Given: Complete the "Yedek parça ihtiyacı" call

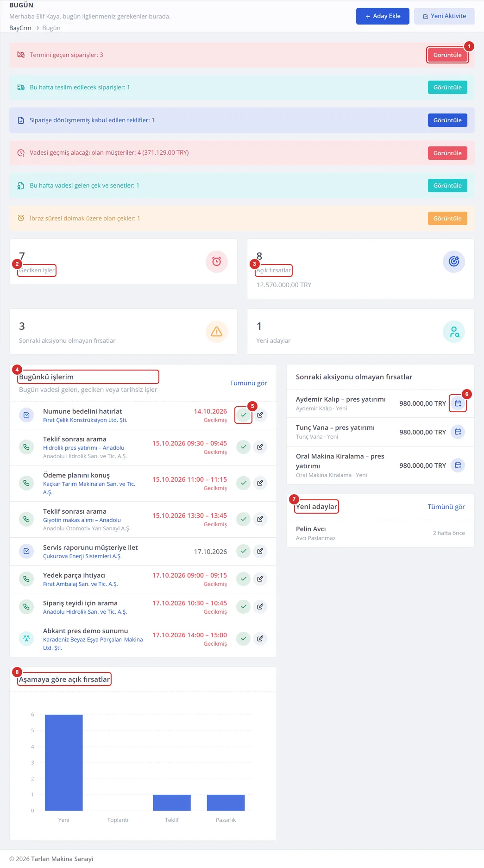Looking at the screenshot, I should [x=243, y=579].
